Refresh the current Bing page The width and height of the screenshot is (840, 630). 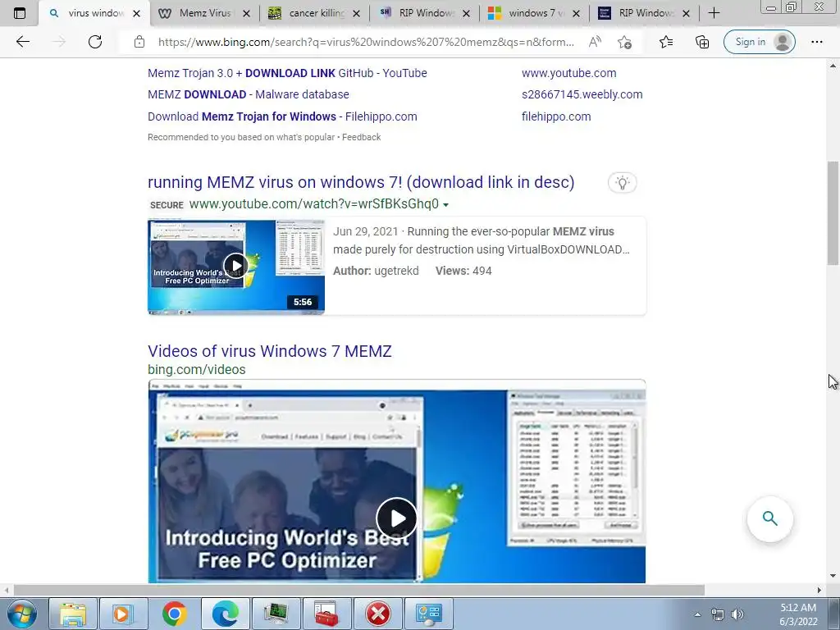click(x=95, y=42)
